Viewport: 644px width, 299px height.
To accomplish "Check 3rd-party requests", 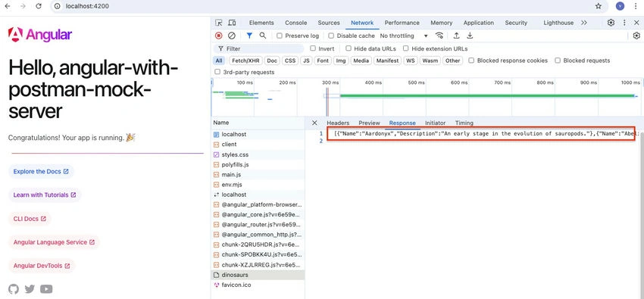I will (x=217, y=72).
